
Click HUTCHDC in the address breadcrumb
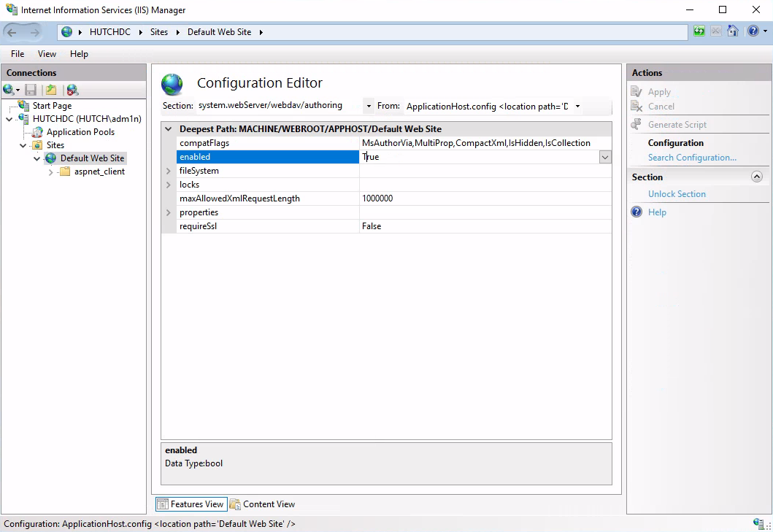(x=110, y=32)
